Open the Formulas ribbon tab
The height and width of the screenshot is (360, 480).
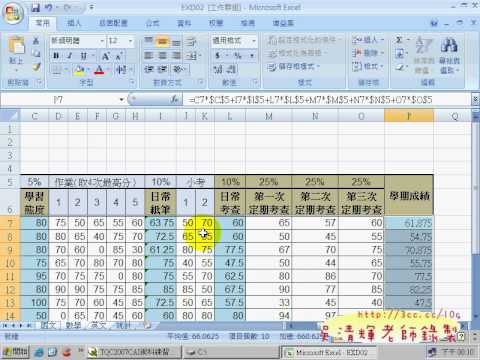pos(152,23)
